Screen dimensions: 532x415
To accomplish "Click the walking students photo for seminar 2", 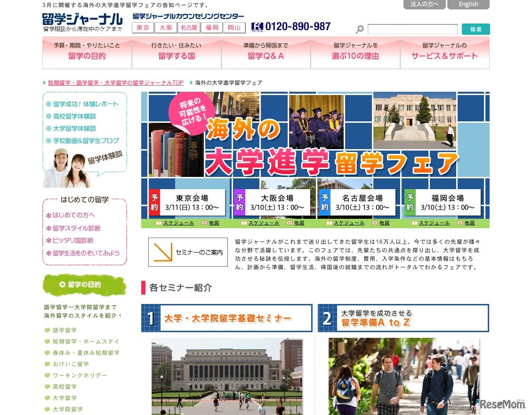I will [404, 376].
